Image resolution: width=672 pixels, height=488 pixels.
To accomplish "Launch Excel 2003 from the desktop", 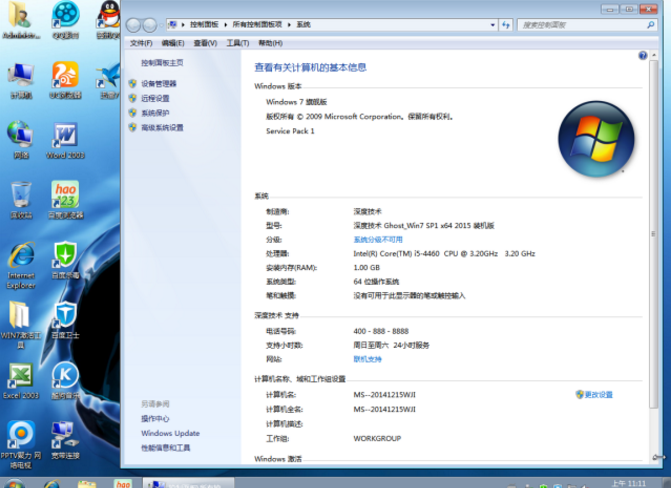I will pyautogui.click(x=21, y=380).
